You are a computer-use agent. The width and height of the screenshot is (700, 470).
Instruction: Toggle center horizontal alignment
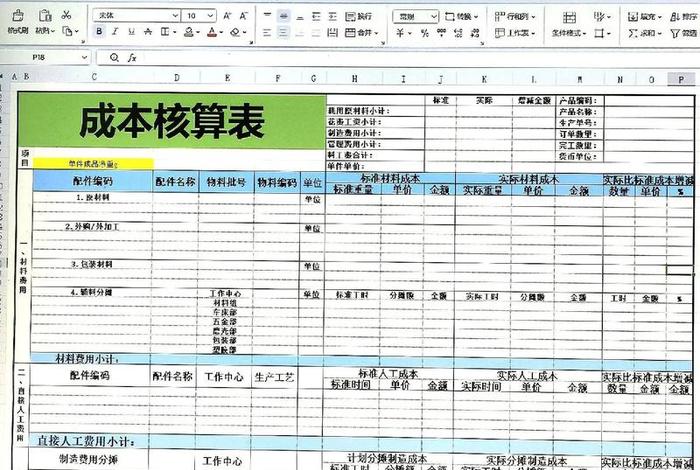(283, 33)
